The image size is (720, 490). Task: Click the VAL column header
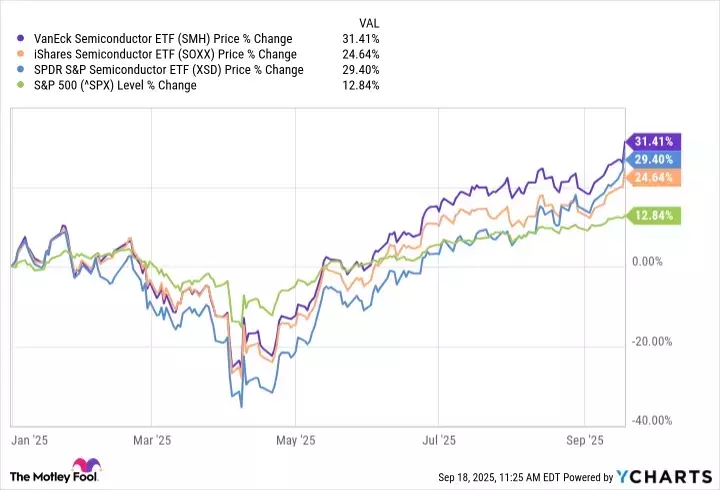click(x=369, y=22)
